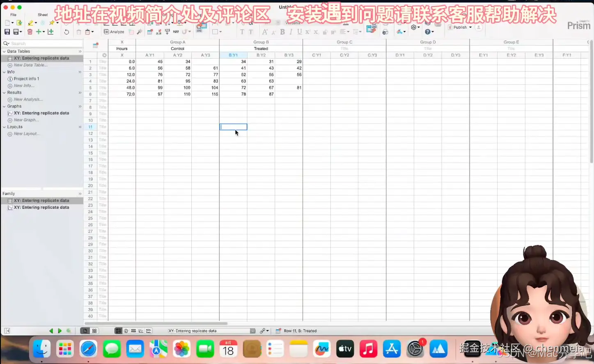The width and height of the screenshot is (594, 364).
Task: Toggle navigator panel sidebar icon
Action: click(x=7, y=331)
